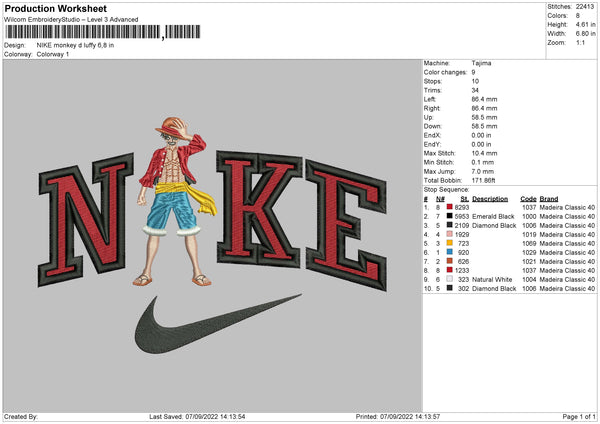The image size is (600, 424).
Task: Click the Colorway 1 value
Action: pyautogui.click(x=53, y=54)
